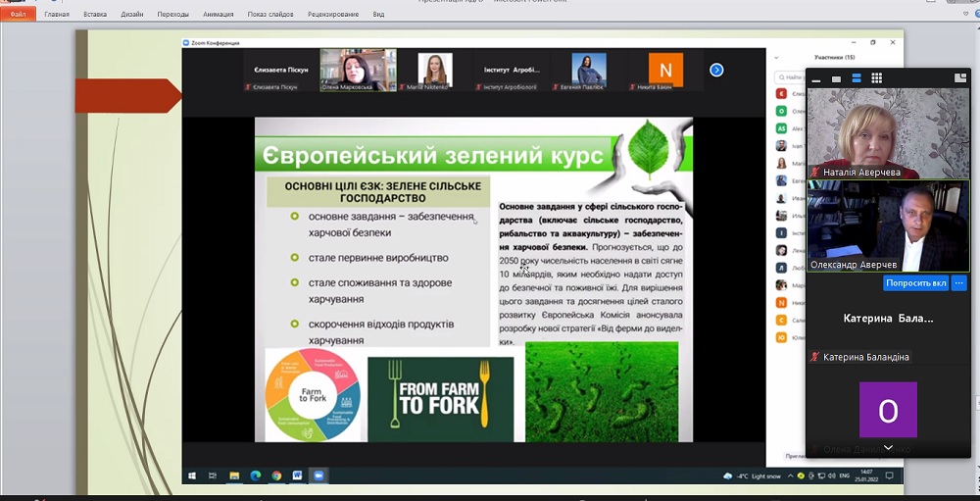980x501 pixels.
Task: Open Zoom from the taskbar
Action: click(x=318, y=476)
